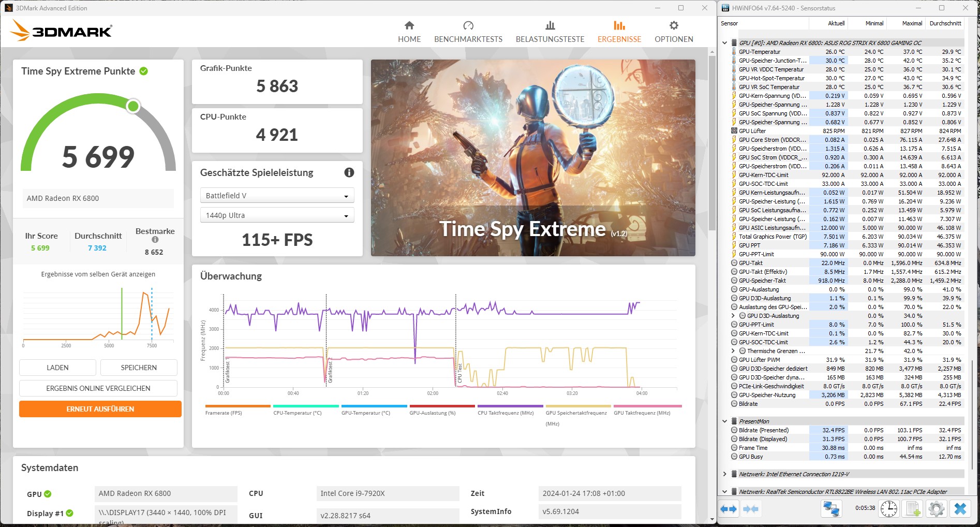
Task: Collapse the PresentMon sensor group
Action: pyautogui.click(x=724, y=421)
